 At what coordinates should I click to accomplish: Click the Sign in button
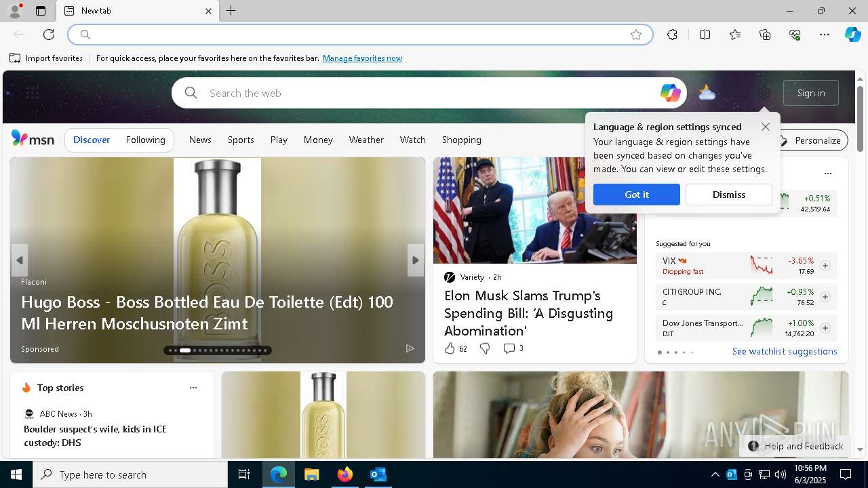click(811, 93)
